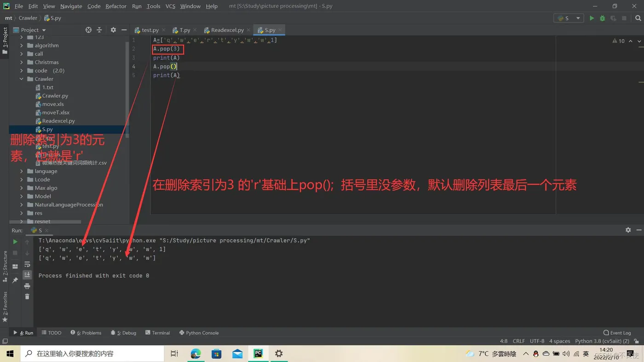Collapse the Crawler folder
The width and height of the screenshot is (644, 362).
pyautogui.click(x=22, y=79)
